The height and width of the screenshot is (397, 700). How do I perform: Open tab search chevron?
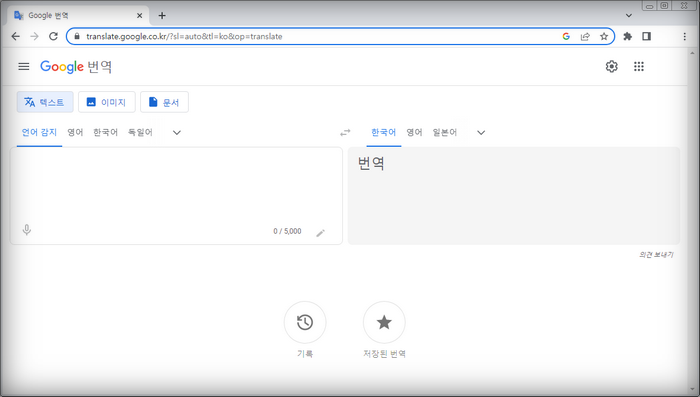click(629, 16)
